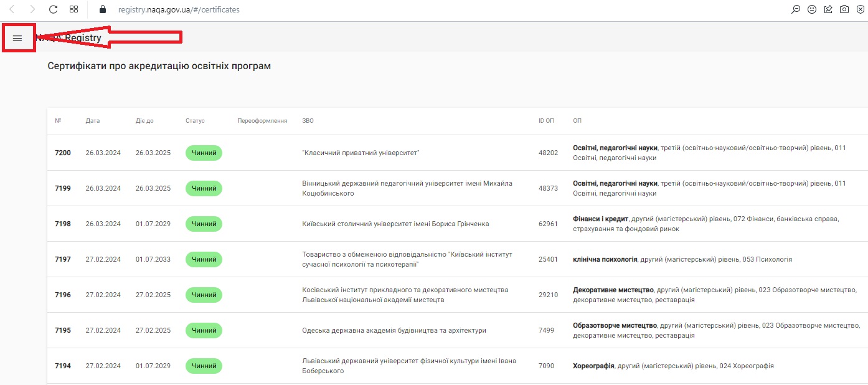This screenshot has height=385, width=868.
Task: Select 'Хореографія' program description
Action: coord(673,366)
